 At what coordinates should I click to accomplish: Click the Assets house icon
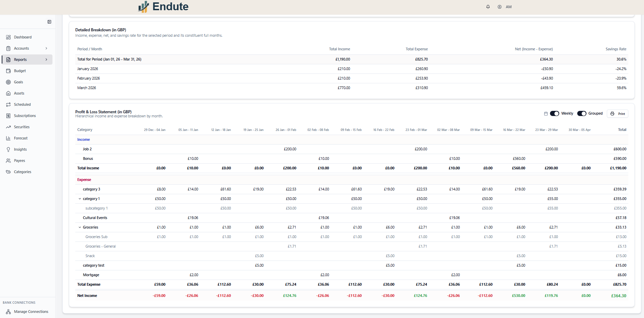click(x=9, y=93)
